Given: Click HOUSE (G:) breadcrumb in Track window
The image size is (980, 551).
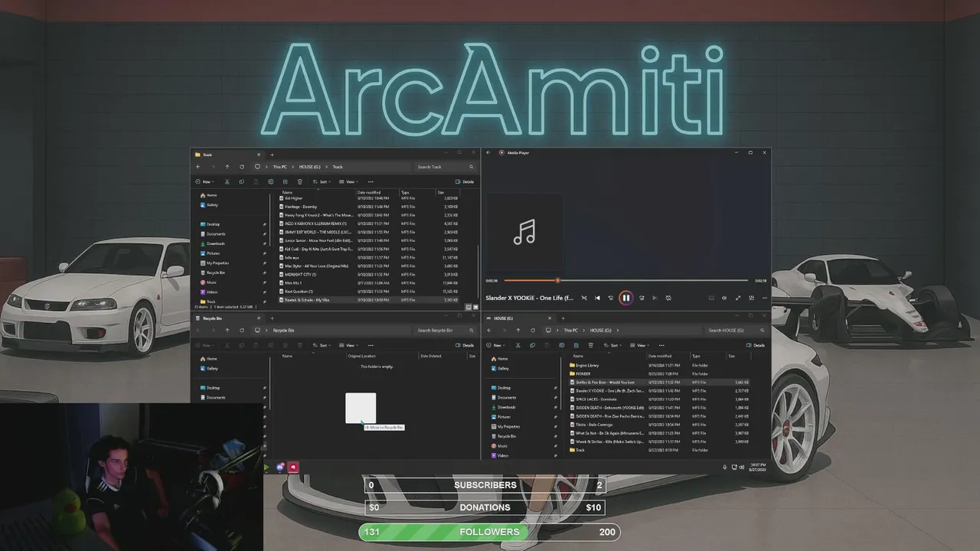Looking at the screenshot, I should [309, 167].
